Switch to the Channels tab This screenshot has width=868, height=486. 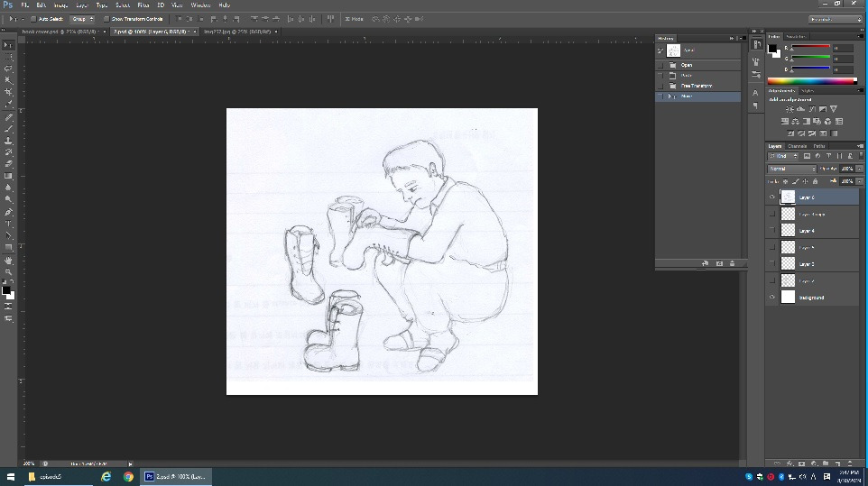(x=797, y=146)
